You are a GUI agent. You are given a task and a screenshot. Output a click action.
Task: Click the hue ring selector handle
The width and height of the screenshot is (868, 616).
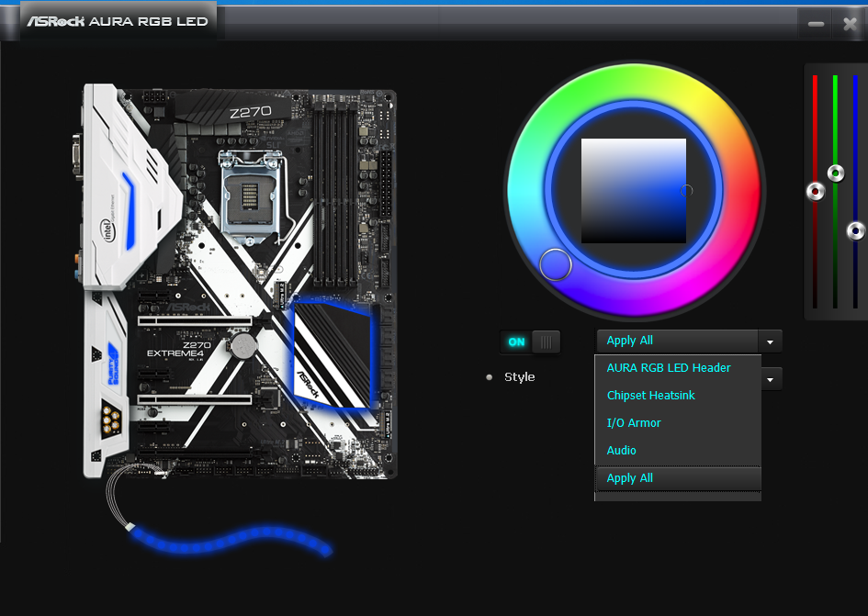pos(555,264)
